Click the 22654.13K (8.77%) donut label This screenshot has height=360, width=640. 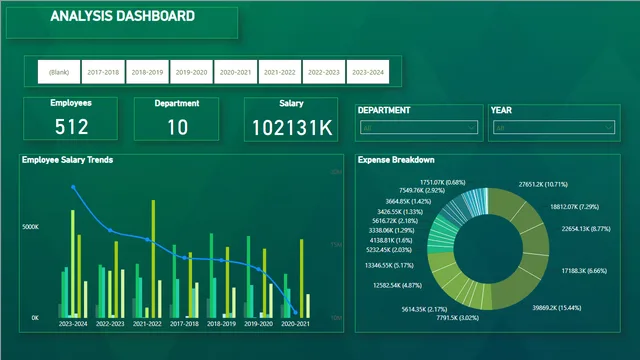pyautogui.click(x=586, y=229)
